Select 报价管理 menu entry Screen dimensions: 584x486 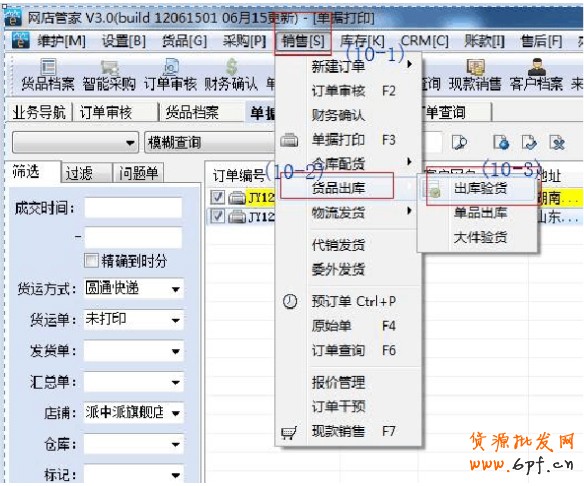point(338,383)
